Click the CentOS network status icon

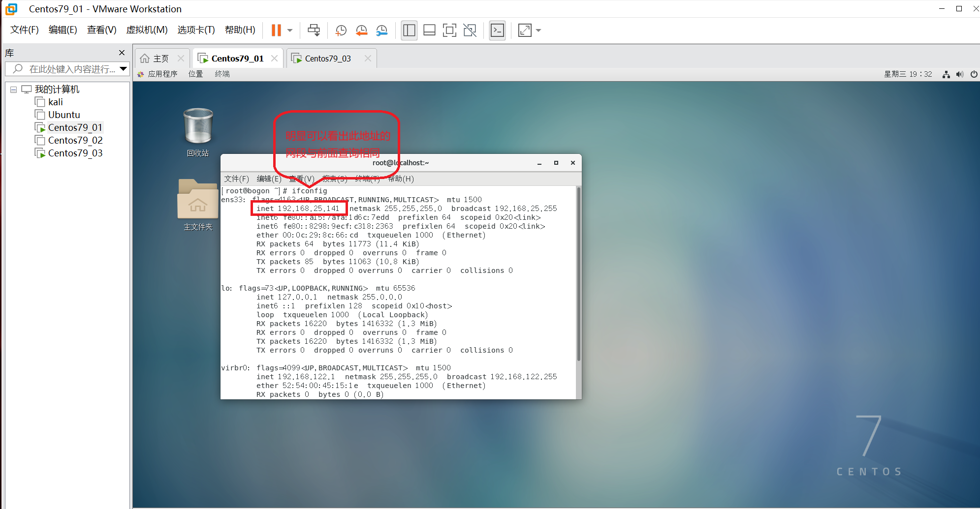pyautogui.click(x=946, y=74)
